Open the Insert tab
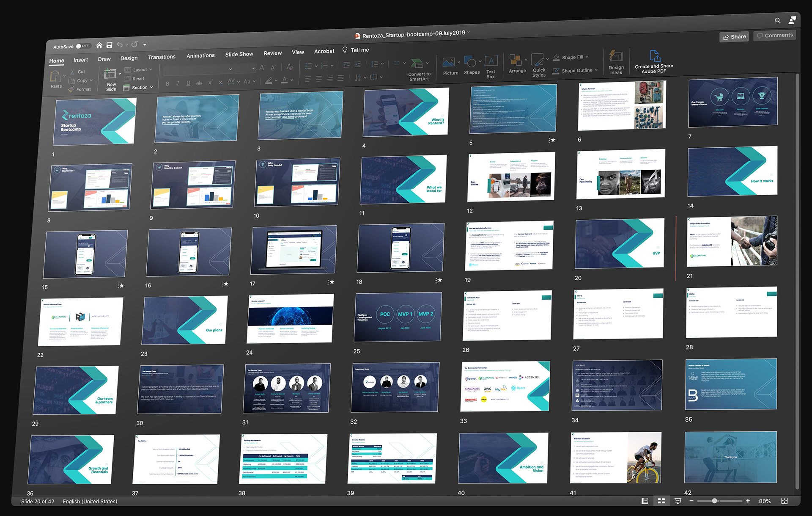Image resolution: width=812 pixels, height=516 pixels. [81, 60]
